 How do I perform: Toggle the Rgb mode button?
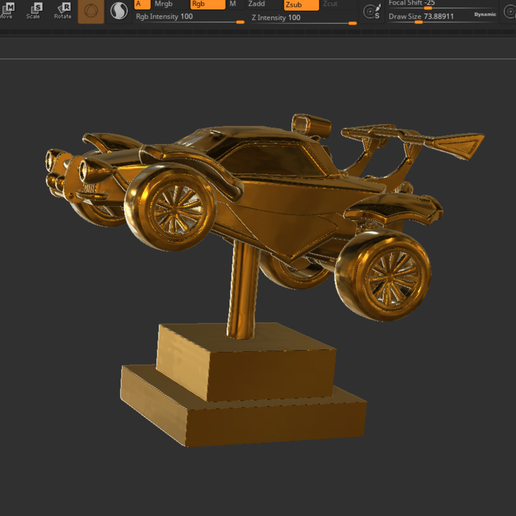(207, 4)
